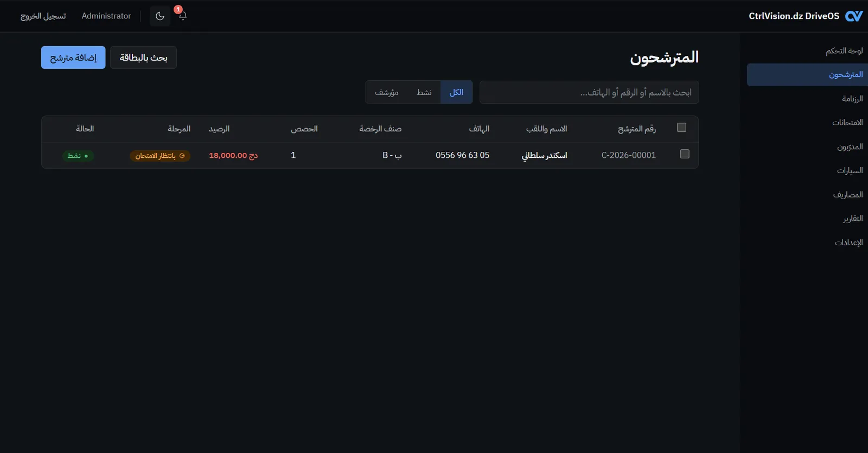
Task: Click the إضافة مترشح button
Action: (73, 58)
